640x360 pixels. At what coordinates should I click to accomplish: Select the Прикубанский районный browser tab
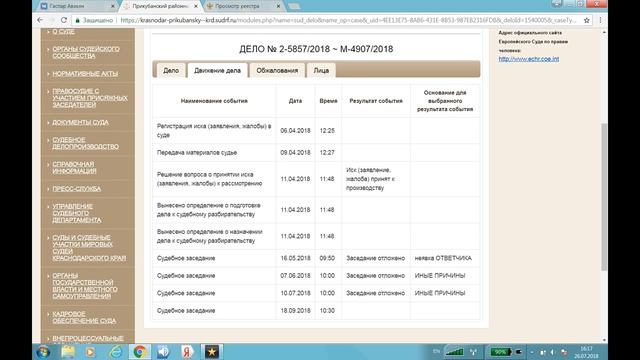click(160, 6)
